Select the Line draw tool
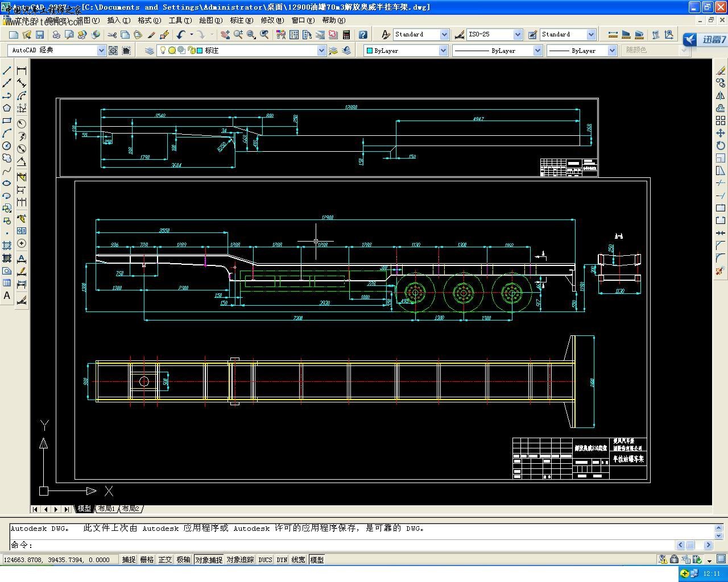 pyautogui.click(x=7, y=70)
